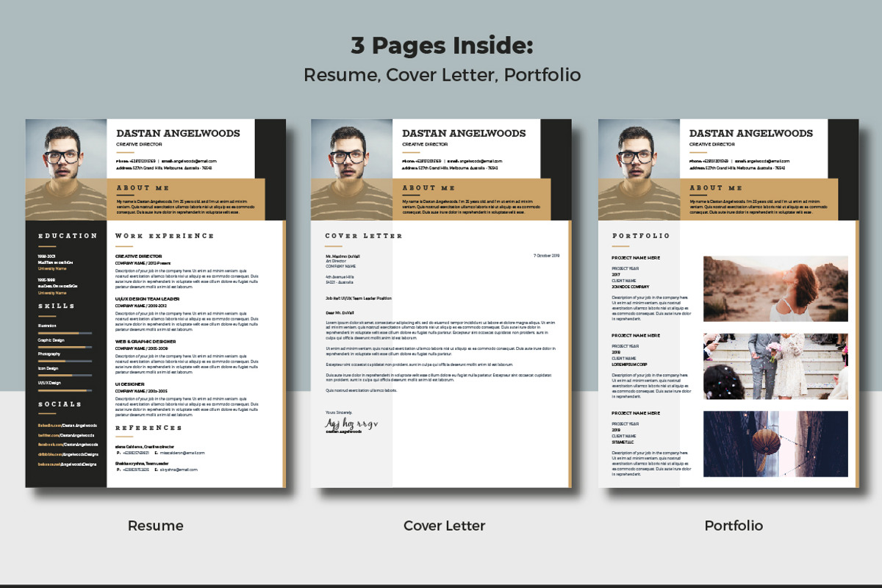Click the SOCIALS section heading
Screen dimensions: 882x588
click(x=60, y=404)
